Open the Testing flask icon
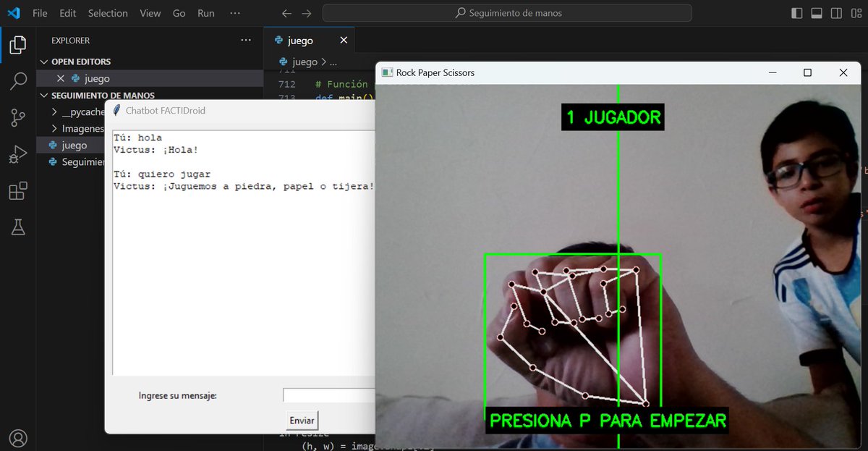This screenshot has height=451, width=868. 18,227
